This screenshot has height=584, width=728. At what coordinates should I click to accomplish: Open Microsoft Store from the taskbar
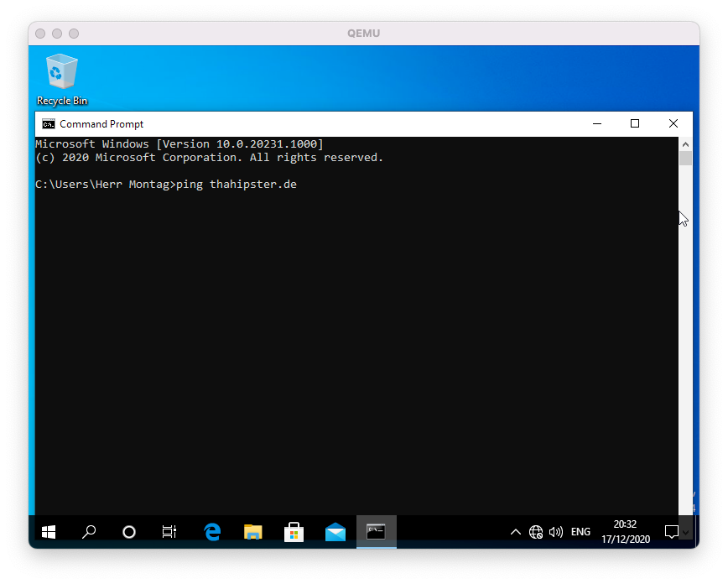tap(294, 532)
